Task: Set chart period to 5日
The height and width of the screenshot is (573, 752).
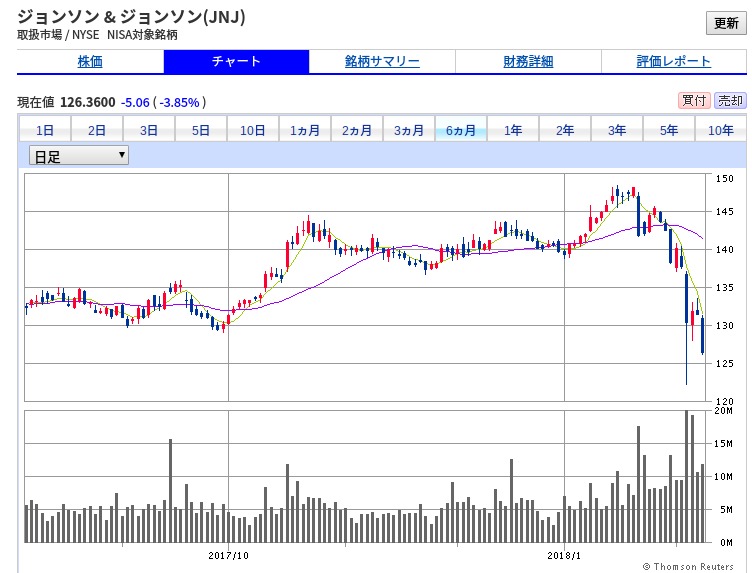Action: point(201,130)
